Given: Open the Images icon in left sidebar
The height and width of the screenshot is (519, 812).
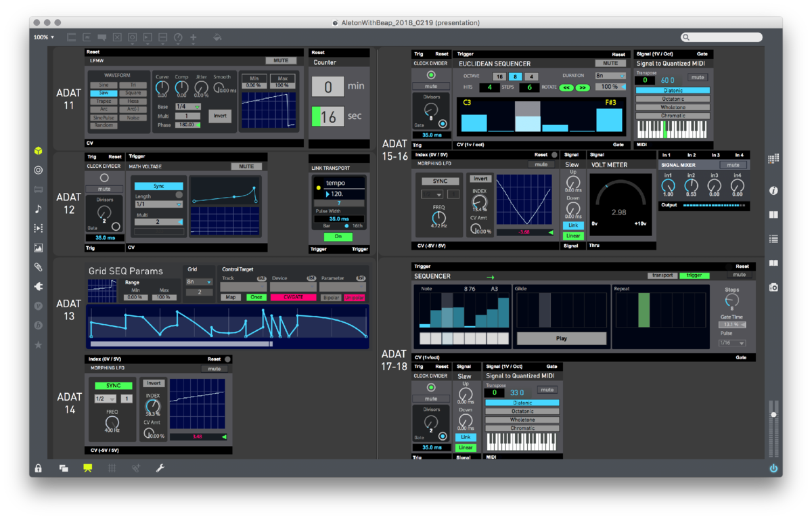Looking at the screenshot, I should pos(39,248).
